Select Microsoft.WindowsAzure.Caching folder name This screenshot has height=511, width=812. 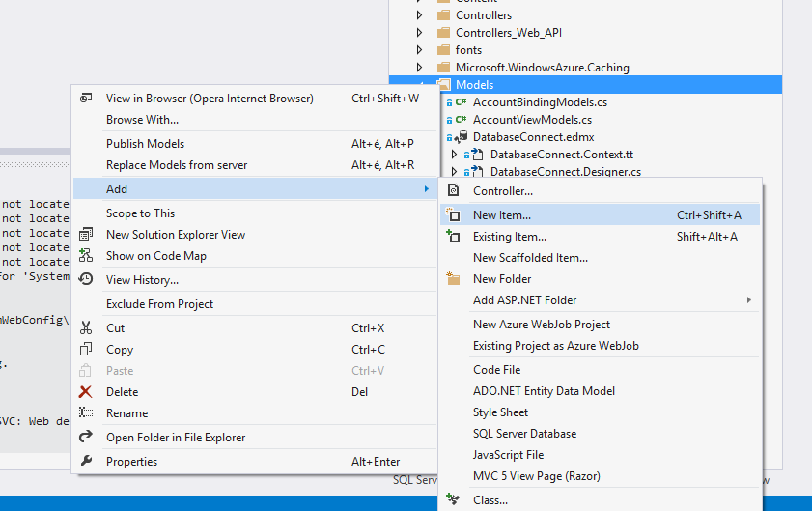coord(543,68)
